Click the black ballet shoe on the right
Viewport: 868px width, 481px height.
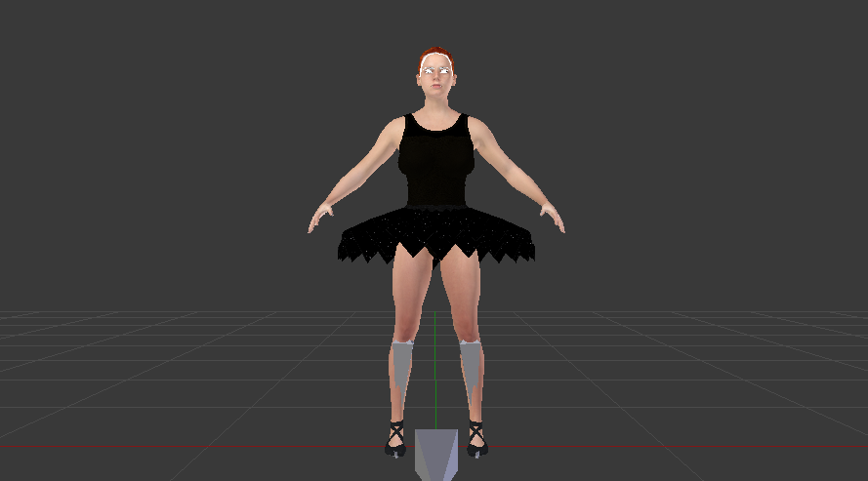pyautogui.click(x=475, y=440)
